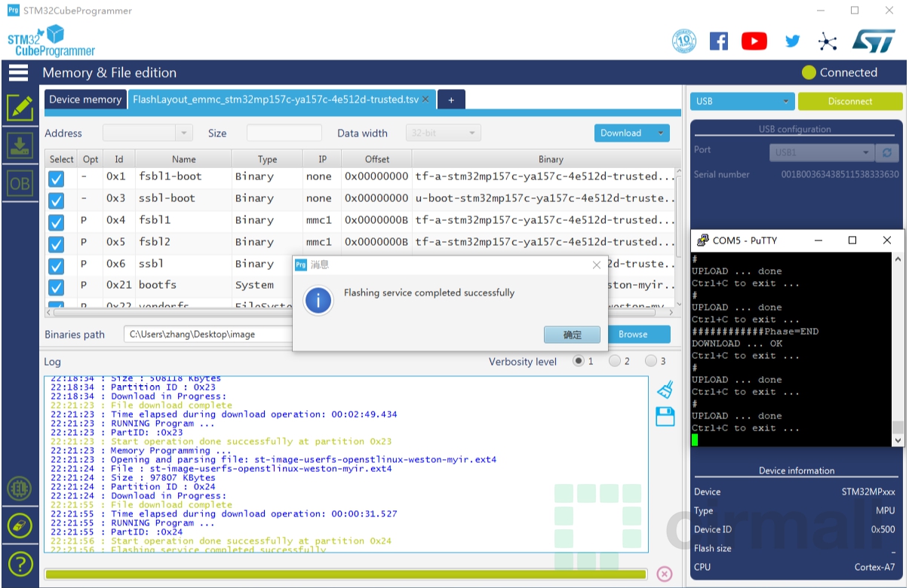Open the hamburger menu

(18, 72)
